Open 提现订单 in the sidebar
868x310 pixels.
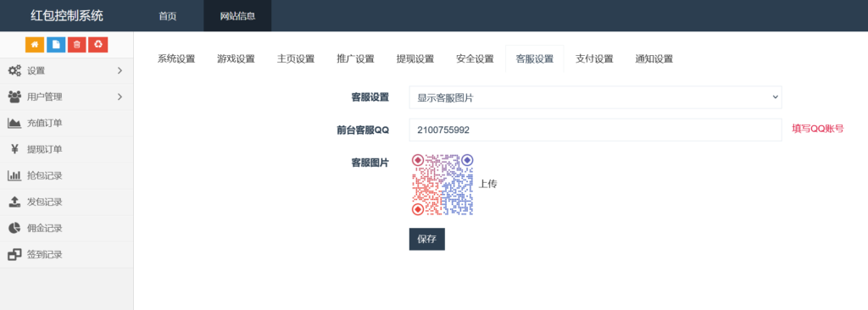click(66, 149)
